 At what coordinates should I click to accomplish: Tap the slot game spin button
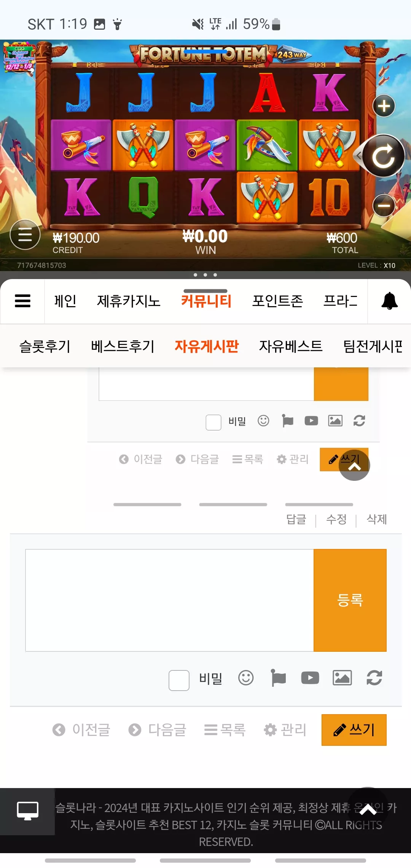(383, 156)
